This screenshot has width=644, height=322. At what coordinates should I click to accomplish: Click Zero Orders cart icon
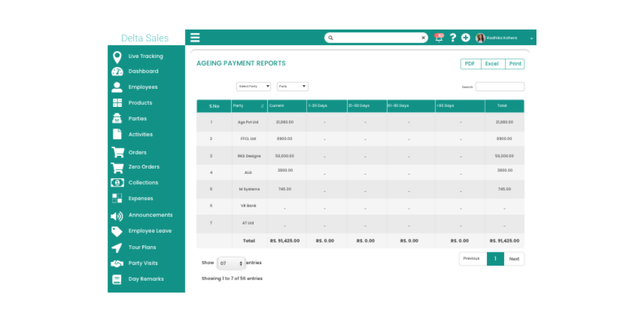[x=117, y=167]
